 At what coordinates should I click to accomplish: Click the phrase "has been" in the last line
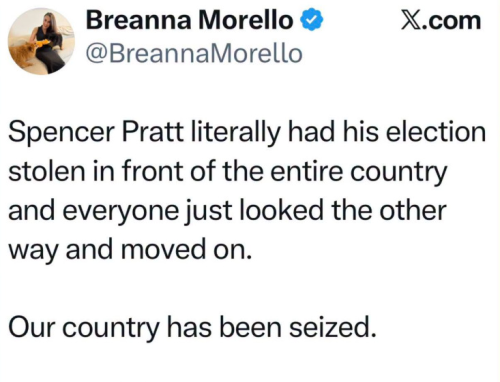224,327
